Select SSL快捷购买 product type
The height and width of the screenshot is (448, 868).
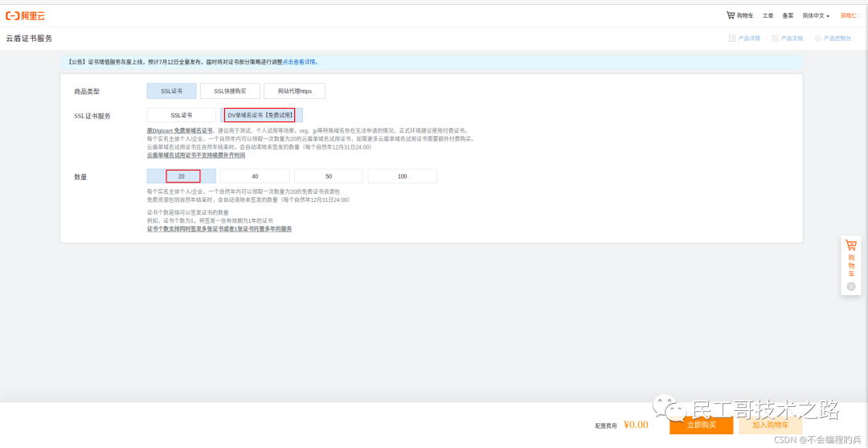230,92
